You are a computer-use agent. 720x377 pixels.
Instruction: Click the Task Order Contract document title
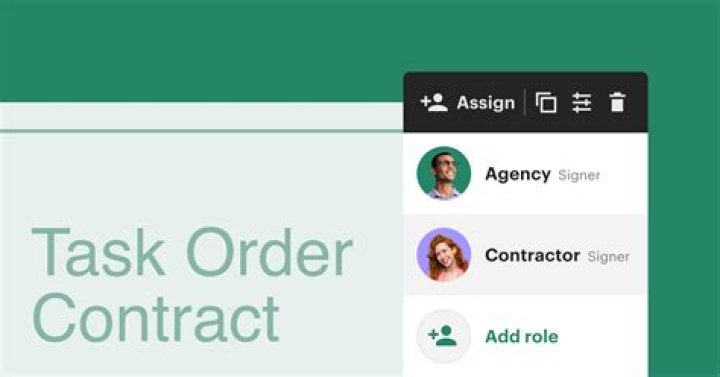tap(192, 285)
